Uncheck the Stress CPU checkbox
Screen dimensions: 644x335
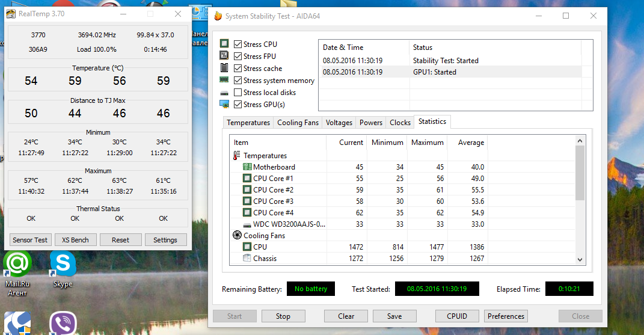click(238, 44)
